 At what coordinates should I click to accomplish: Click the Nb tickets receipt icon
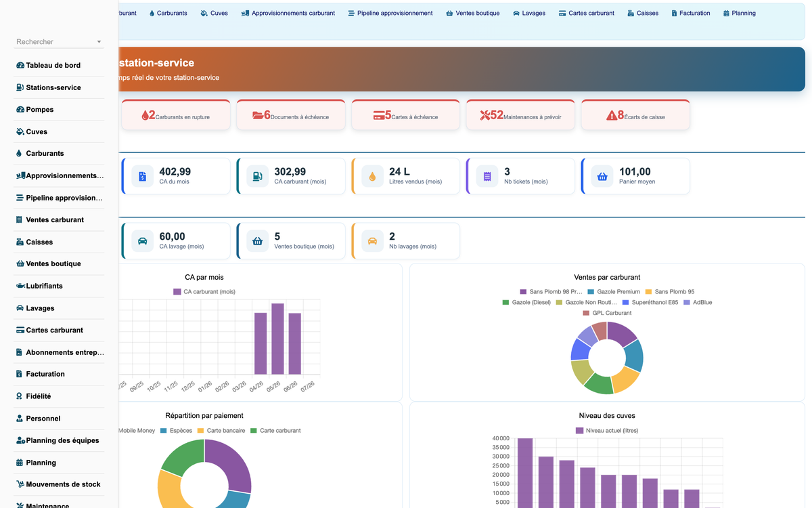(487, 176)
